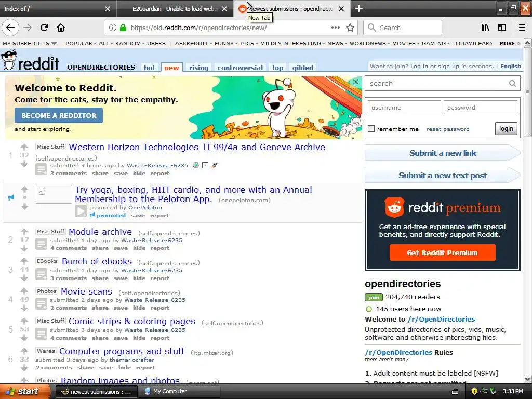Click the browser Search box
This screenshot has width=532, height=399.
point(403,28)
